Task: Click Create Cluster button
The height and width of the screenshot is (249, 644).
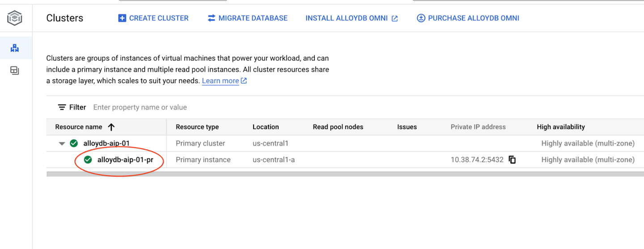Action: tap(153, 18)
